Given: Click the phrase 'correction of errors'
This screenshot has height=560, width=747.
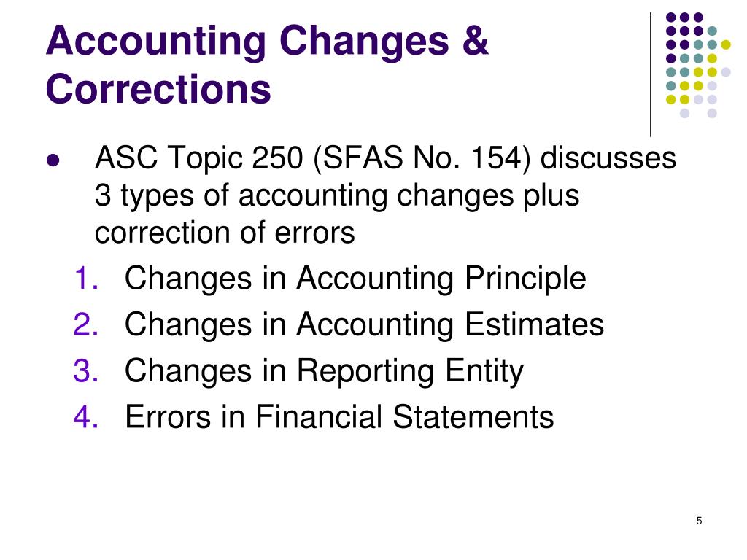Looking at the screenshot, I should (x=225, y=233).
